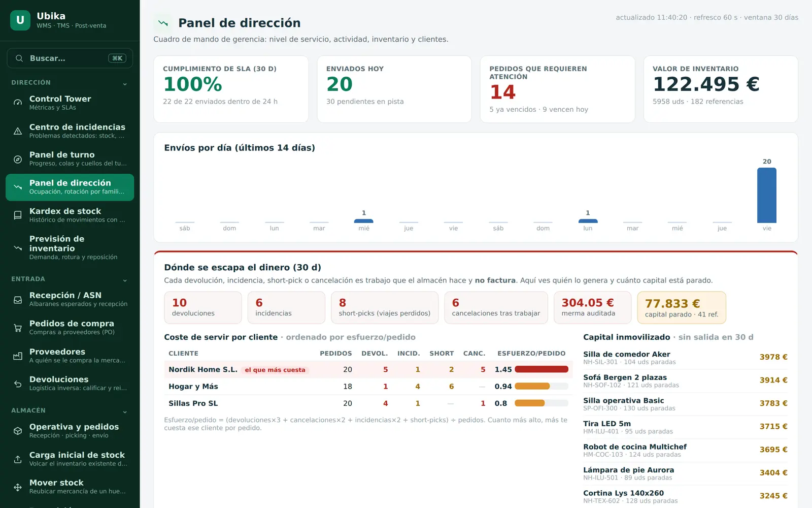Click the Monday bar showing 1
Viewport: 812px width, 508px height.
[x=588, y=221]
